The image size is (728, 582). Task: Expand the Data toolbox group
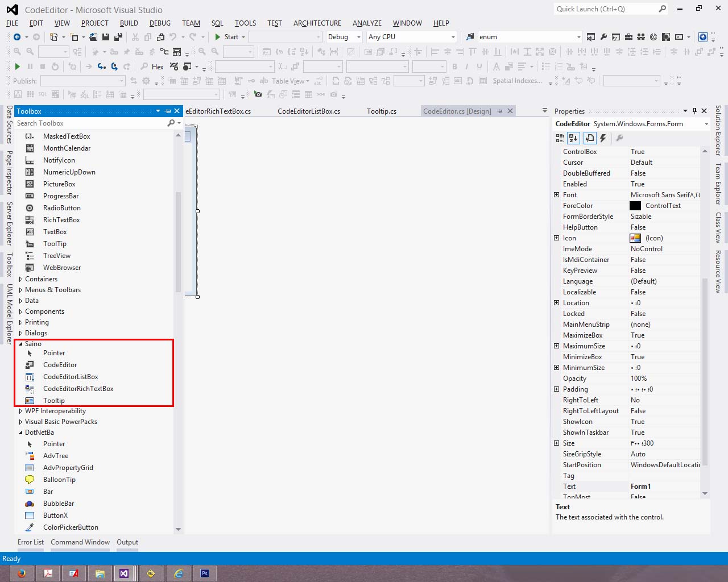pos(21,301)
